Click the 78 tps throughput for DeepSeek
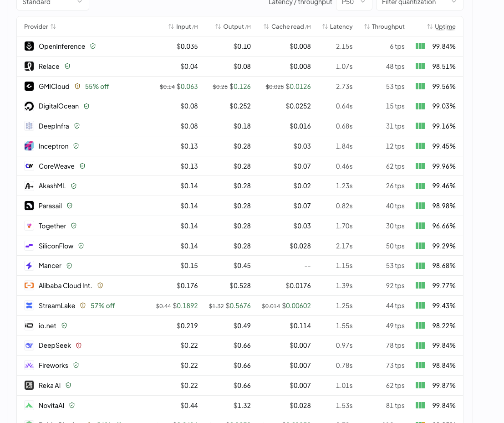Viewport: 504px width, 423px height. [395, 346]
